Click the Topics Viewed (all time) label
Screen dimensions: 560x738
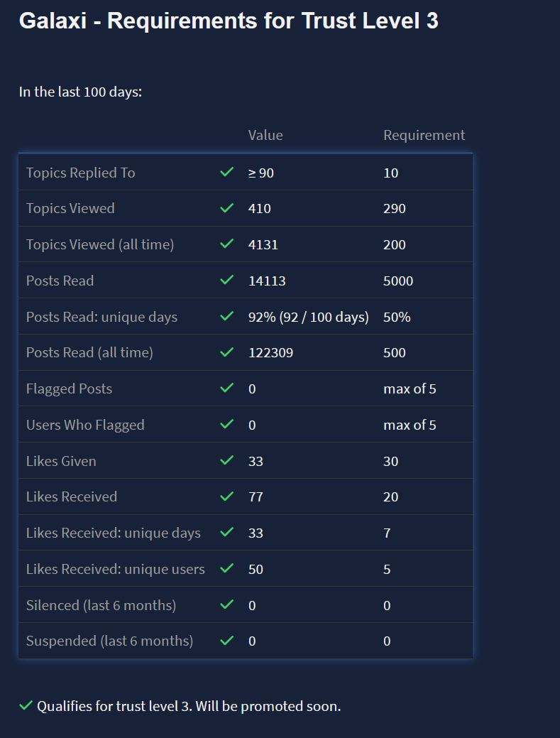(100, 244)
